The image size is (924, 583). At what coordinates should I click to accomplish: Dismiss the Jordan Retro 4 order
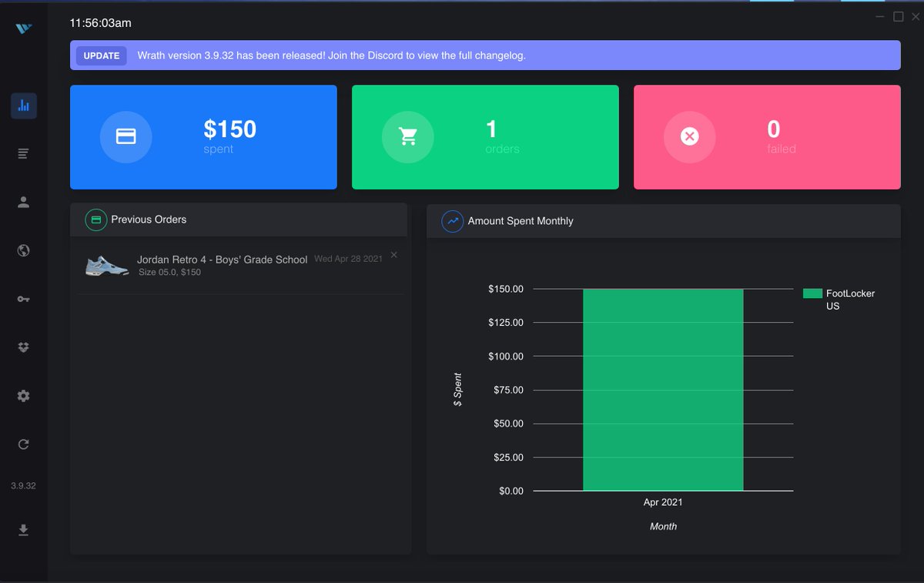(393, 254)
